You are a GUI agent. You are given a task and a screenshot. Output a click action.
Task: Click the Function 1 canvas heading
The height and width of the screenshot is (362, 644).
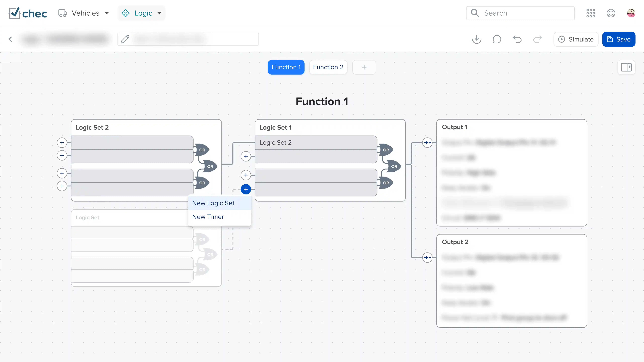point(322,101)
